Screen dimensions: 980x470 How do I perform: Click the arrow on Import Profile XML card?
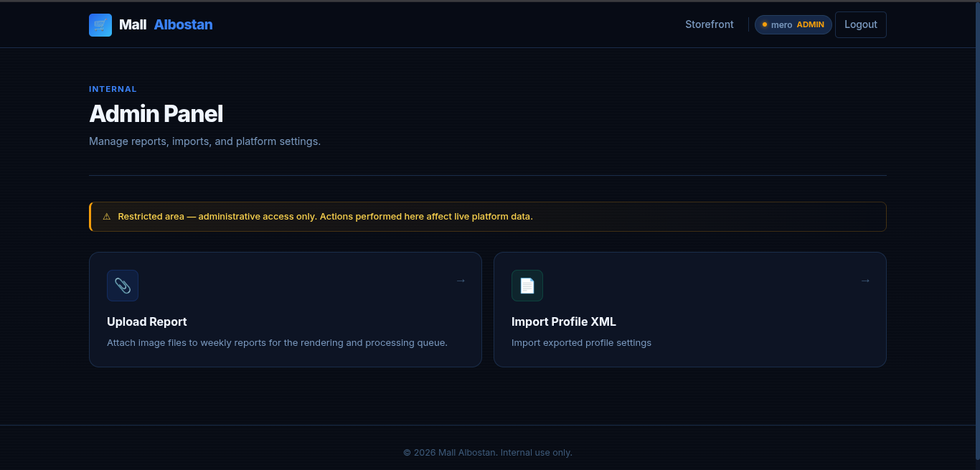tap(865, 281)
